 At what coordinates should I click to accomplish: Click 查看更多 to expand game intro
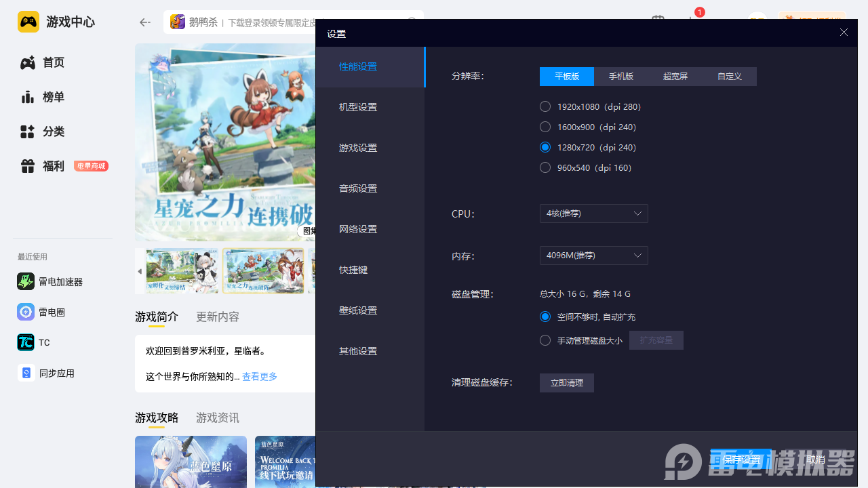pyautogui.click(x=260, y=377)
